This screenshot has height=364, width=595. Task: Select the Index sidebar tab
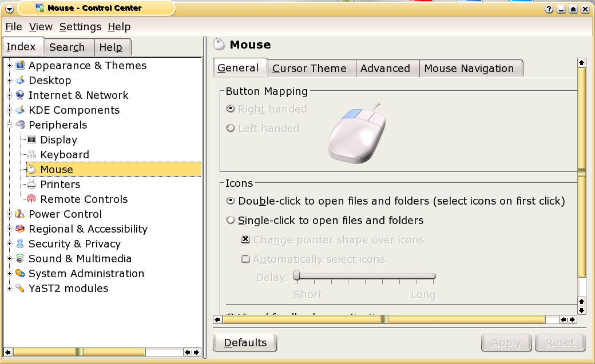(x=23, y=47)
